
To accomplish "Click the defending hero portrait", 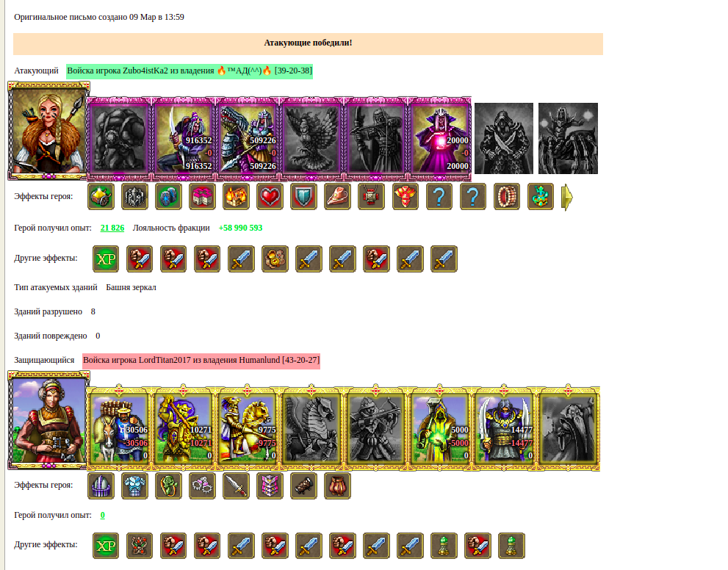I will [x=48, y=420].
